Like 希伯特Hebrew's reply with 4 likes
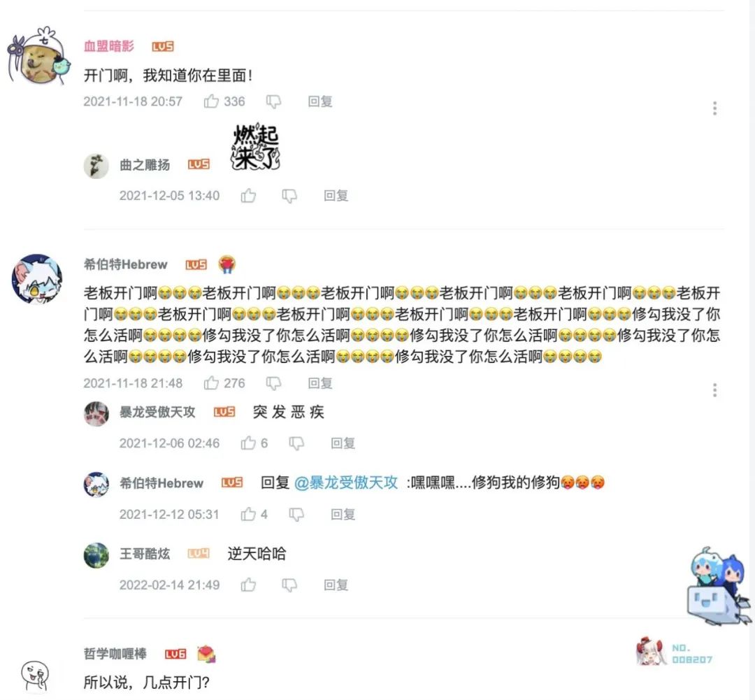The height and width of the screenshot is (700, 755). click(x=248, y=514)
